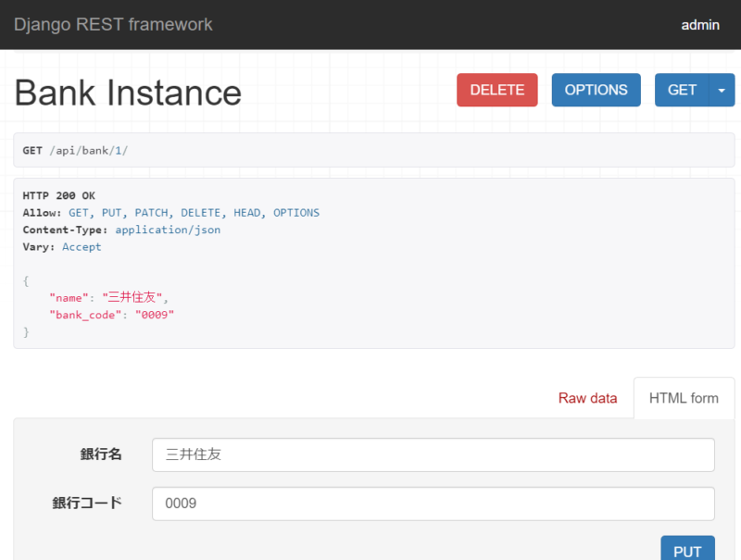Select the HTML form tab

(684, 398)
